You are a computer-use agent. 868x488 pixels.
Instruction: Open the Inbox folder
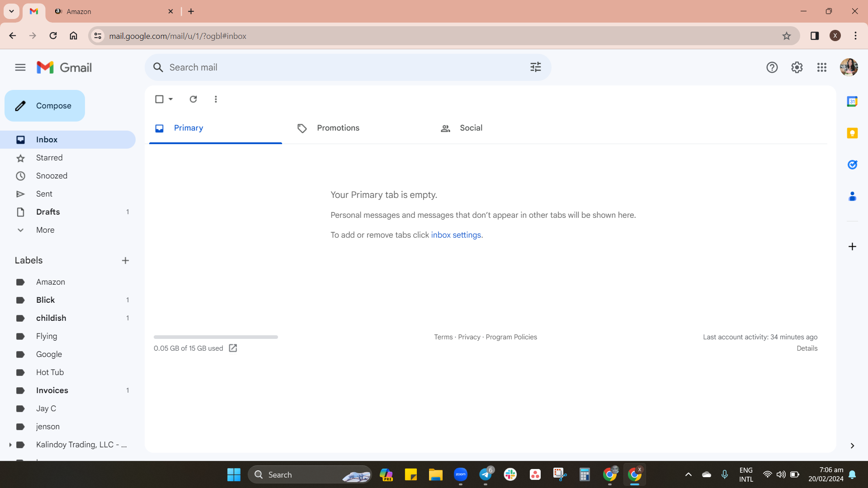68,140
